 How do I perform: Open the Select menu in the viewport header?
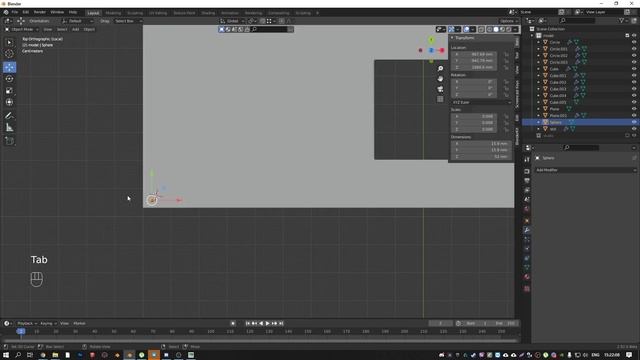point(62,29)
